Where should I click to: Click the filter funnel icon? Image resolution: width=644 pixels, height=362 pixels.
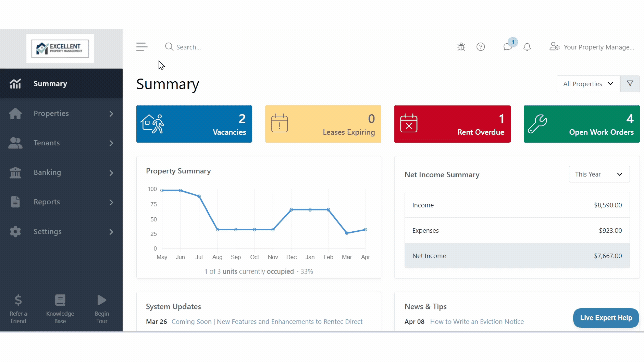pos(630,84)
